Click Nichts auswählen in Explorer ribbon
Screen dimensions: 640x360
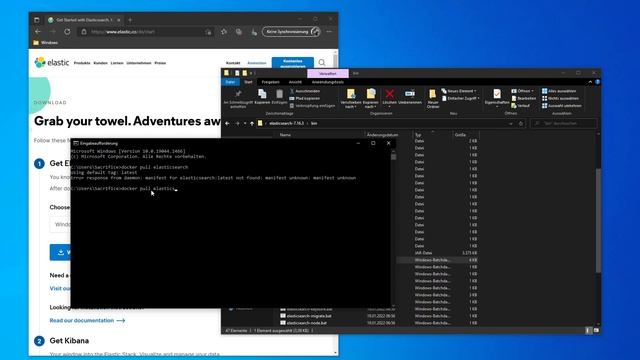[x=560, y=98]
